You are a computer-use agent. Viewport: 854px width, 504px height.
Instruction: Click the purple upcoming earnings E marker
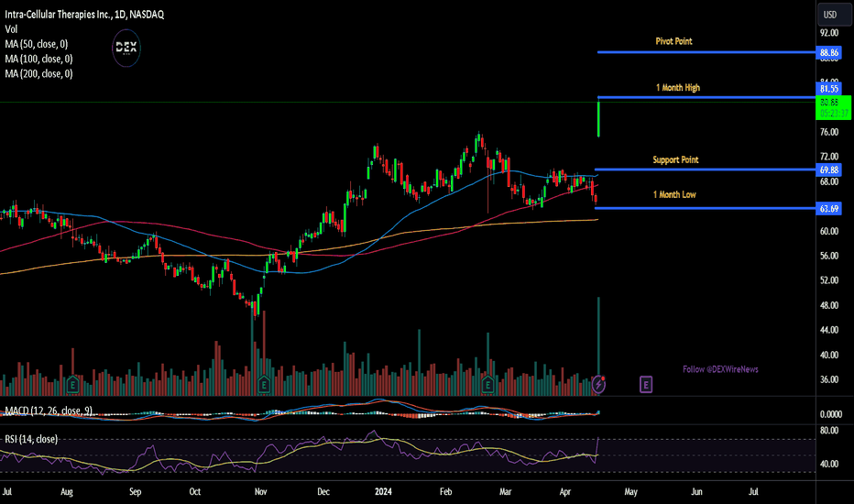click(645, 385)
